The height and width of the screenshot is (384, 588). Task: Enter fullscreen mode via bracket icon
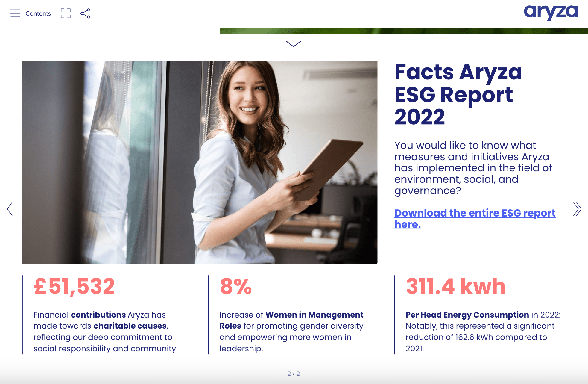click(66, 13)
